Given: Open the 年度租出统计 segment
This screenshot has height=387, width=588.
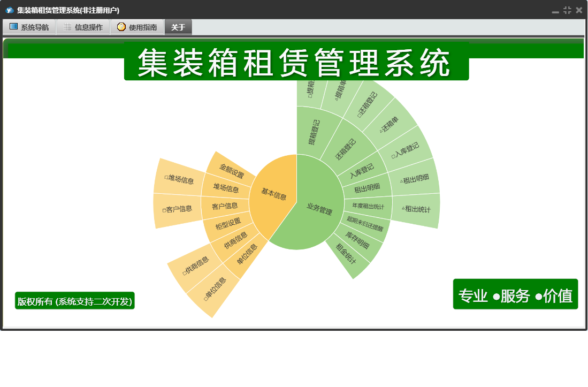Looking at the screenshot, I should pyautogui.click(x=368, y=206).
